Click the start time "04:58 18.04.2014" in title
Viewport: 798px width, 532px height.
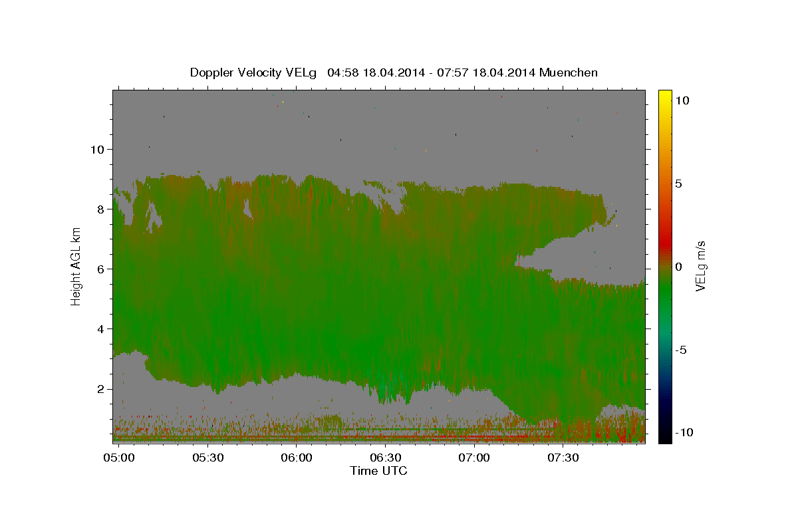376,72
